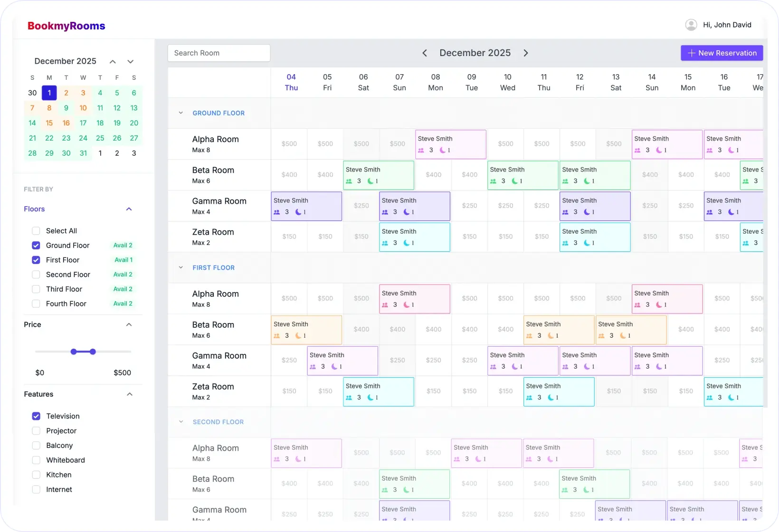Open the $500 Alpha Room slot on Dec 05

tap(325, 144)
